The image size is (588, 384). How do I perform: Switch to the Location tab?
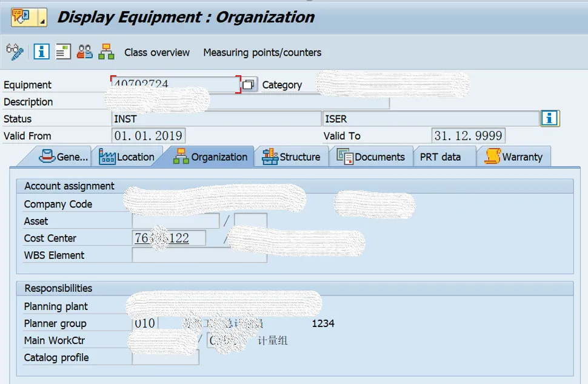click(127, 157)
